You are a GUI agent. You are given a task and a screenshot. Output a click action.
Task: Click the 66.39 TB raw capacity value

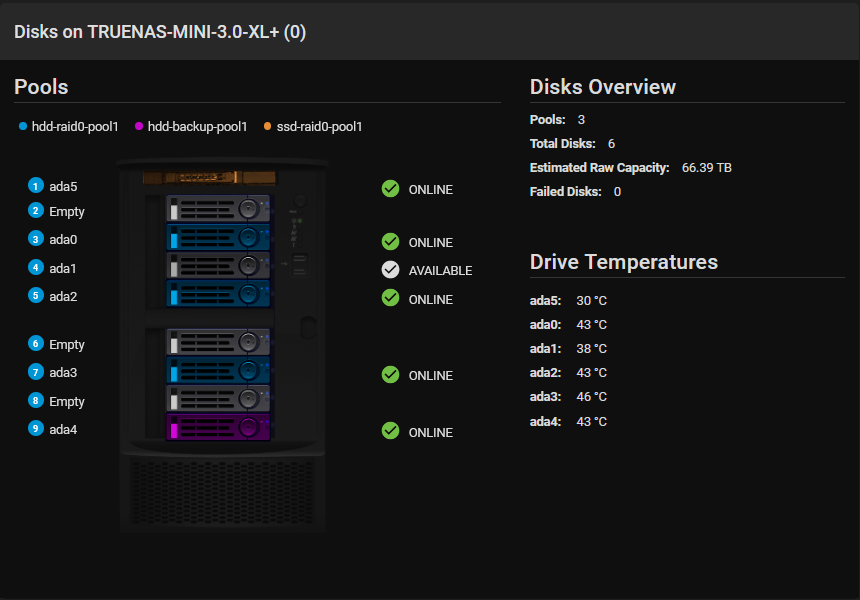point(706,168)
